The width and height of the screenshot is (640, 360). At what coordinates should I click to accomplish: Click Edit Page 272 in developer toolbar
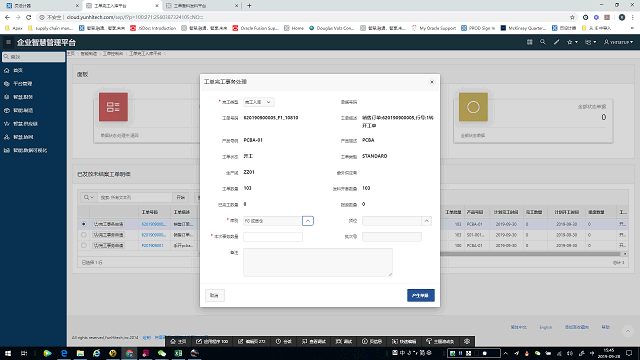pyautogui.click(x=252, y=341)
